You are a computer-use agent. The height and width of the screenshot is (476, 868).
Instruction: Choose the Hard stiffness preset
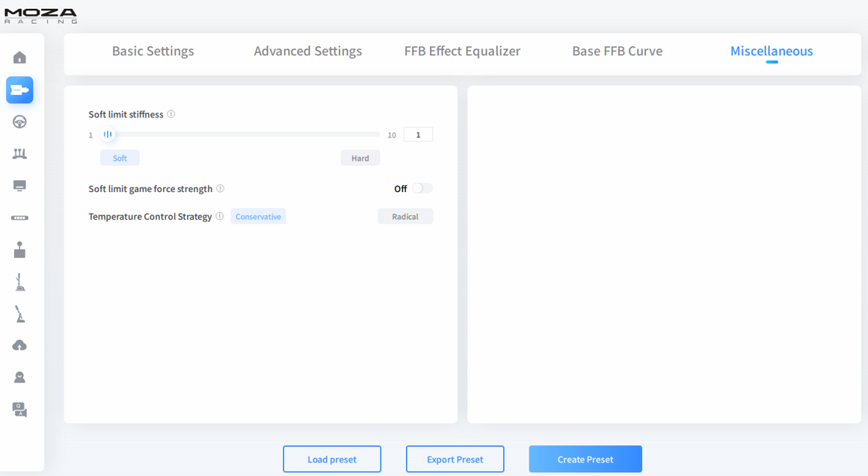point(360,158)
